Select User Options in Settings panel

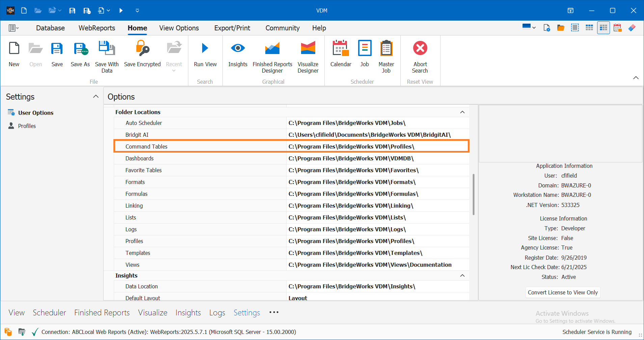pos(36,113)
